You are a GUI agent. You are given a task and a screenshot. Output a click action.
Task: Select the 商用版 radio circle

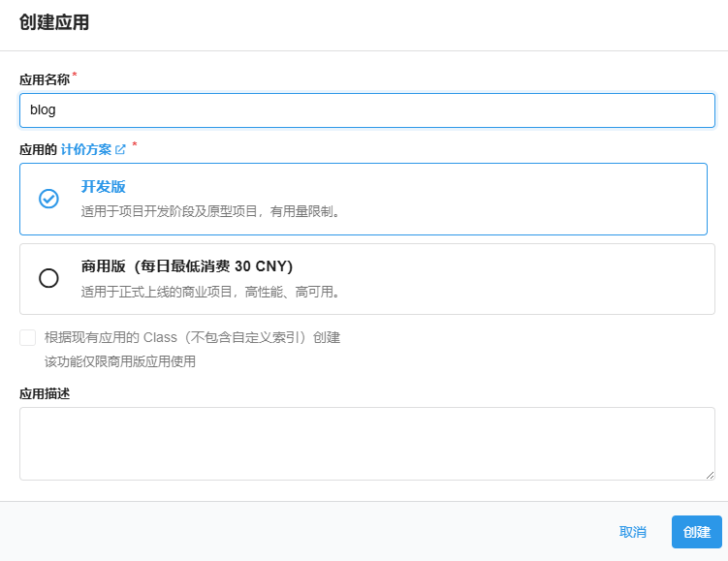point(48,278)
